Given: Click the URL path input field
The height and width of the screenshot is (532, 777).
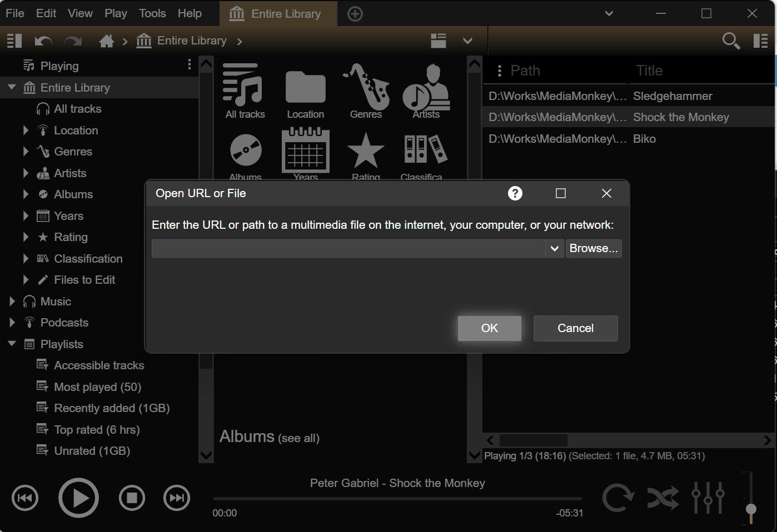Looking at the screenshot, I should 348,249.
